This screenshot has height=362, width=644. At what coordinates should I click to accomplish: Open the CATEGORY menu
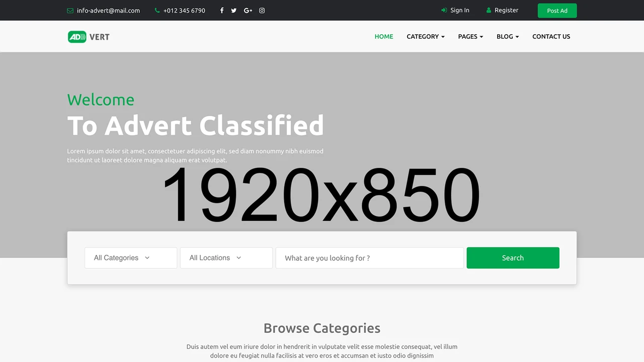click(426, 36)
